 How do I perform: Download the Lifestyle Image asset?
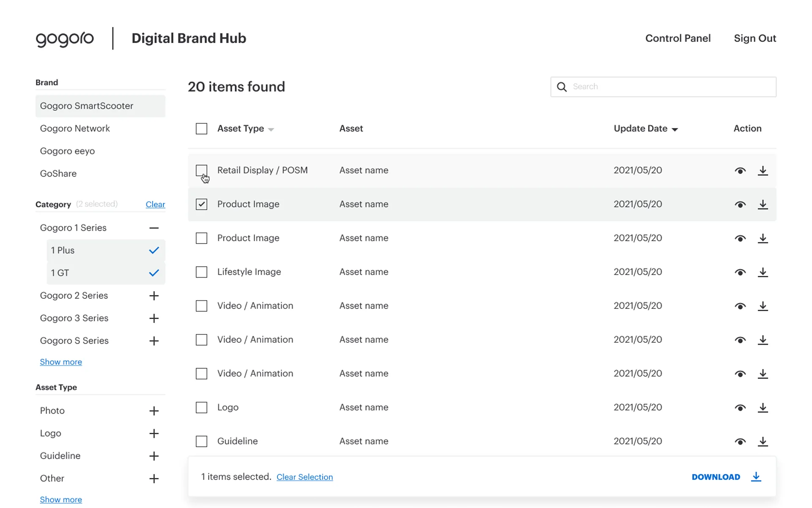coord(763,272)
